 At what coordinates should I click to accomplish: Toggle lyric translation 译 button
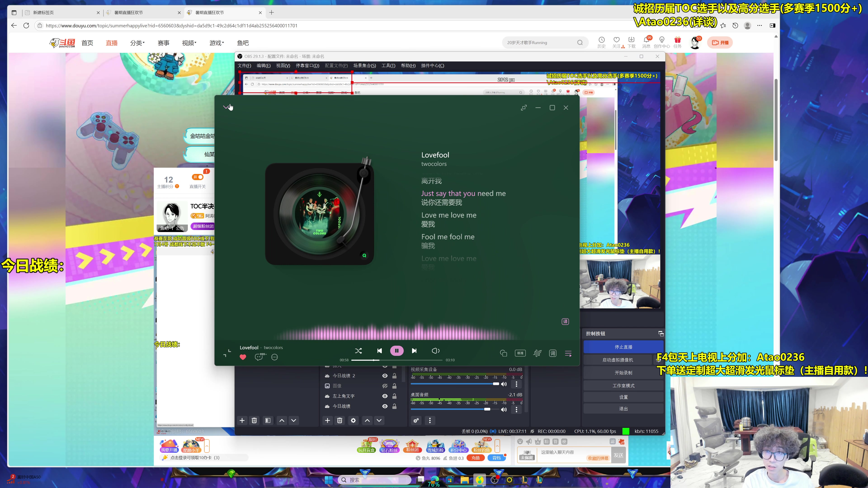pyautogui.click(x=565, y=321)
